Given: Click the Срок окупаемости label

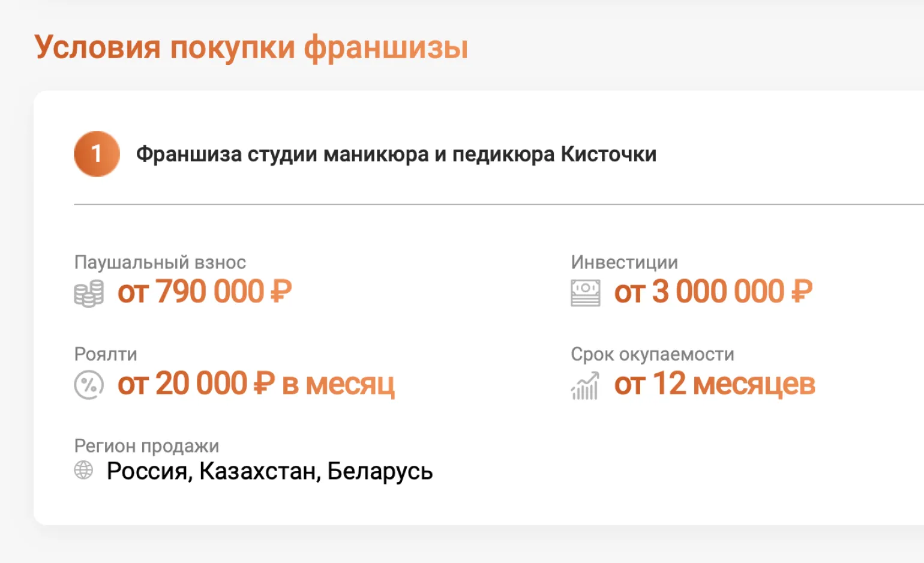Looking at the screenshot, I should coord(652,354).
